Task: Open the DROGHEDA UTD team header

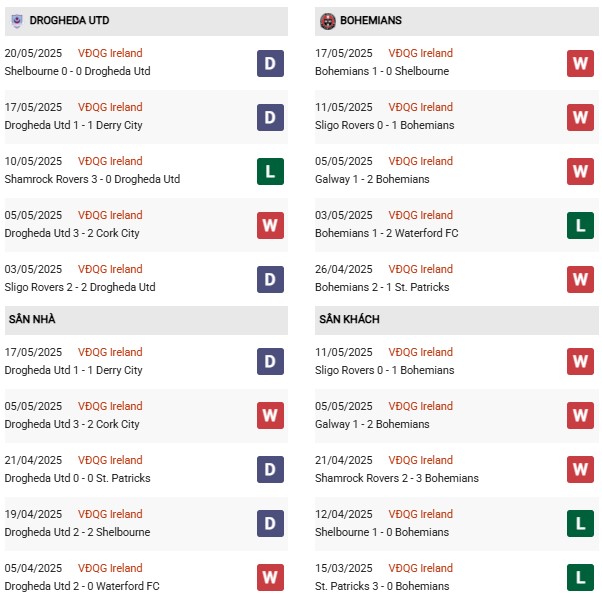Action: 70,20
